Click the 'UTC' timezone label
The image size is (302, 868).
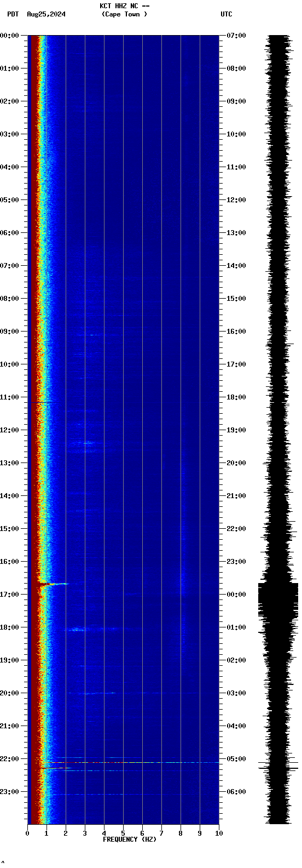tap(226, 14)
